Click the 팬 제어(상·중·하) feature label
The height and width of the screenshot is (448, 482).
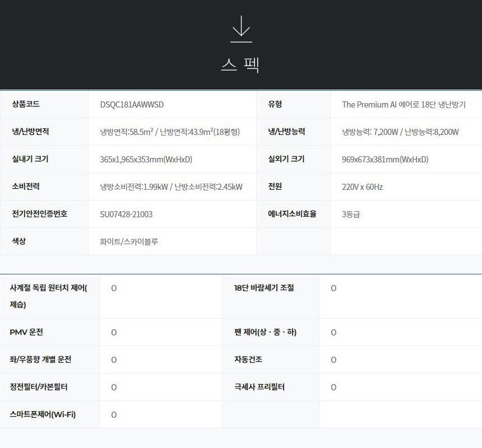(x=265, y=332)
